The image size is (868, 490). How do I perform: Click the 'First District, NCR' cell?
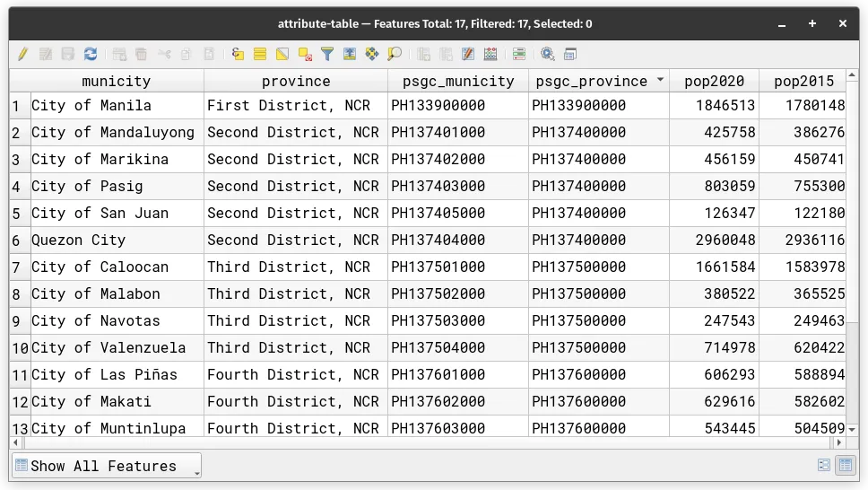click(x=296, y=105)
